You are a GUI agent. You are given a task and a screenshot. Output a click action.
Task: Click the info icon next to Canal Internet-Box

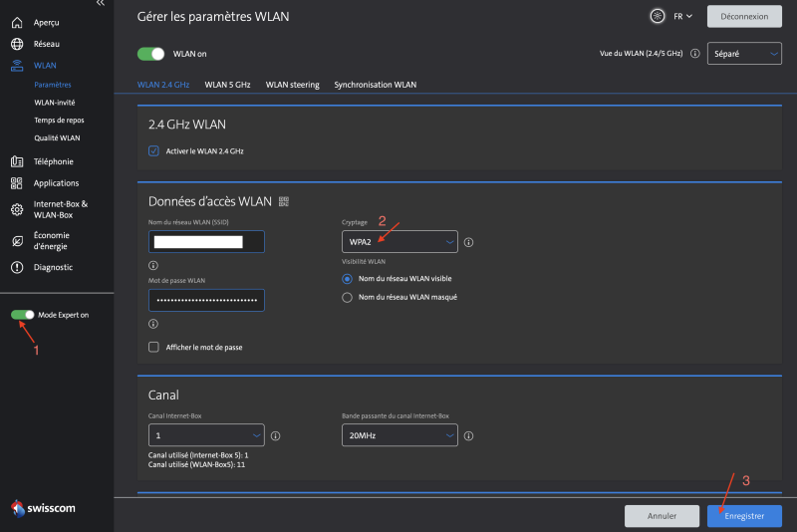(275, 435)
